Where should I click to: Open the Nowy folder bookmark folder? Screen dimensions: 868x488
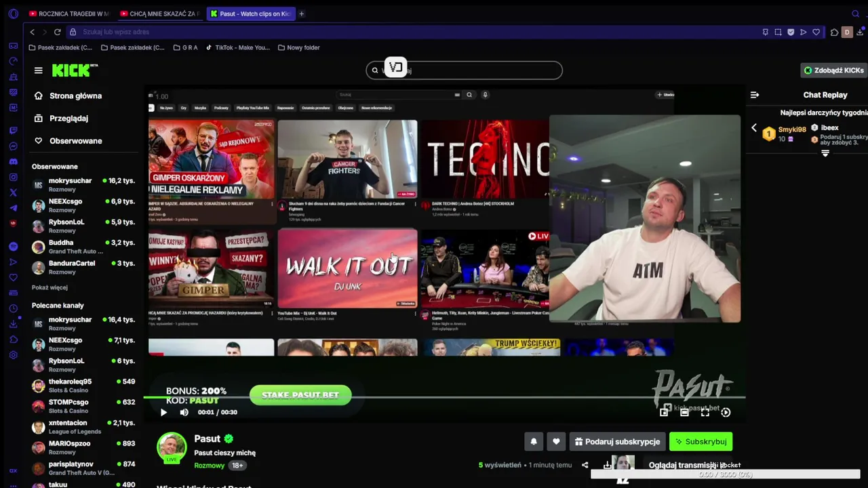[x=298, y=47]
